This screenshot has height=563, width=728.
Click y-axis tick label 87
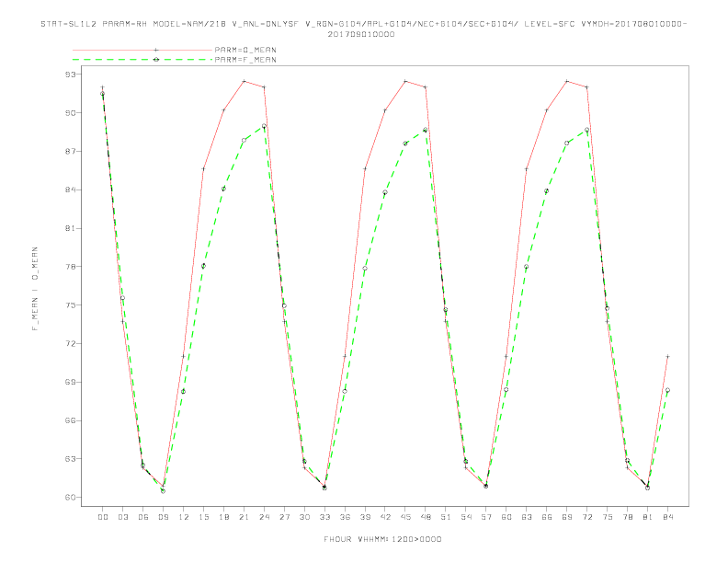71,152
